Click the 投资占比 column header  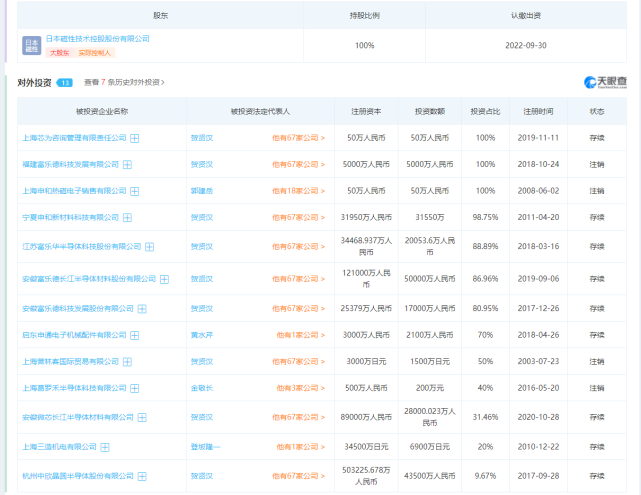pos(485,111)
